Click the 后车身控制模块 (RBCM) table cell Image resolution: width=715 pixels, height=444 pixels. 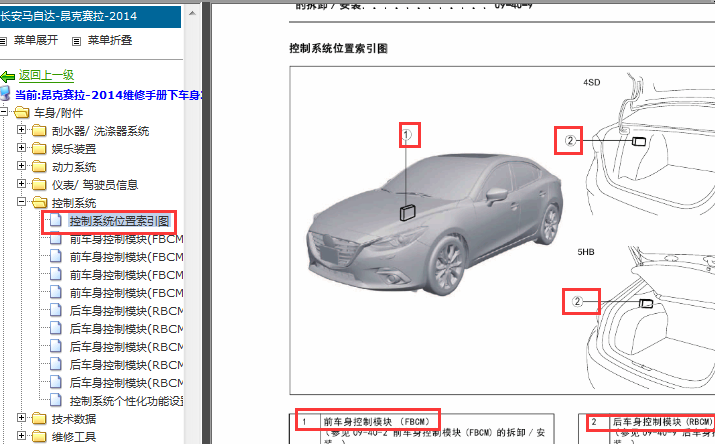(663, 422)
